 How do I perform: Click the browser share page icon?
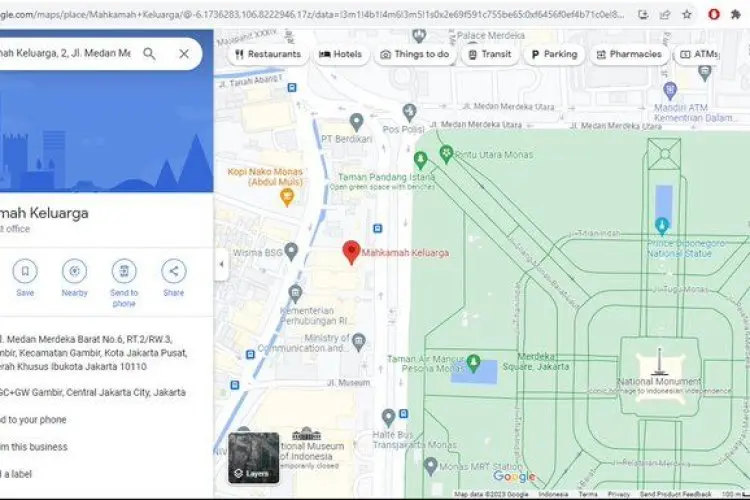coord(665,14)
